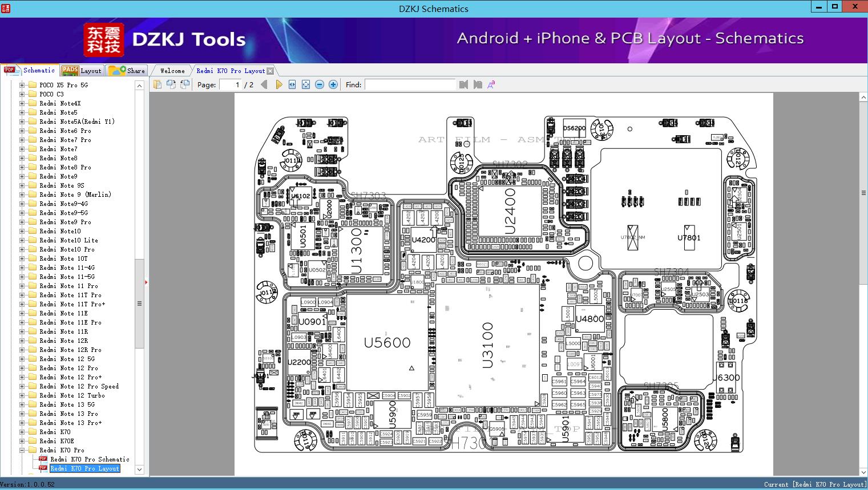Click the Redmi Note9 folder icon
868x490 pixels.
click(x=33, y=176)
